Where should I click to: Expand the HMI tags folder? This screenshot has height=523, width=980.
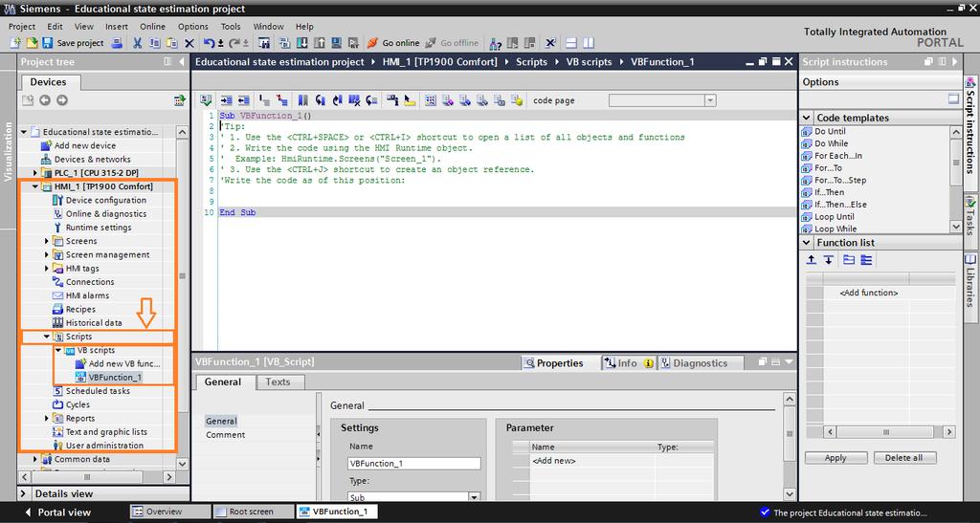point(47,269)
